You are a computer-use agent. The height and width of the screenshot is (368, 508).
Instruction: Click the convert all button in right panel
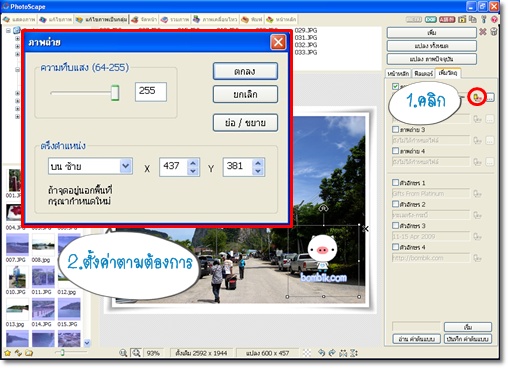[x=431, y=46]
